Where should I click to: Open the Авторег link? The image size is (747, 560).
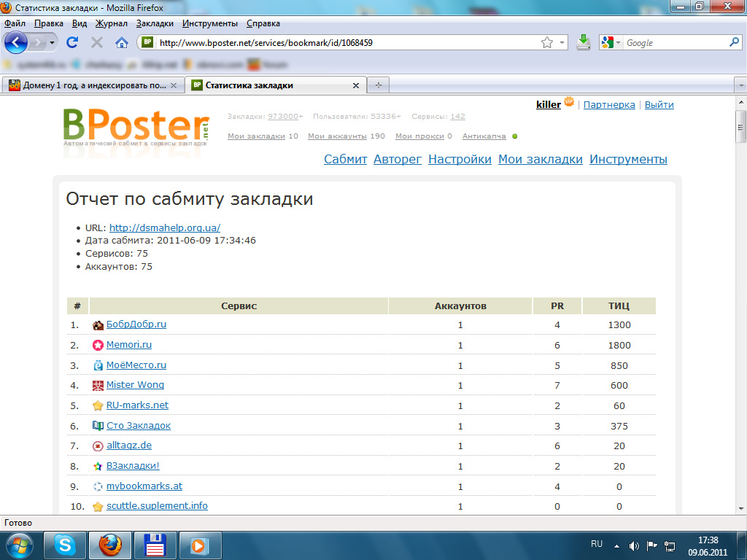(398, 159)
